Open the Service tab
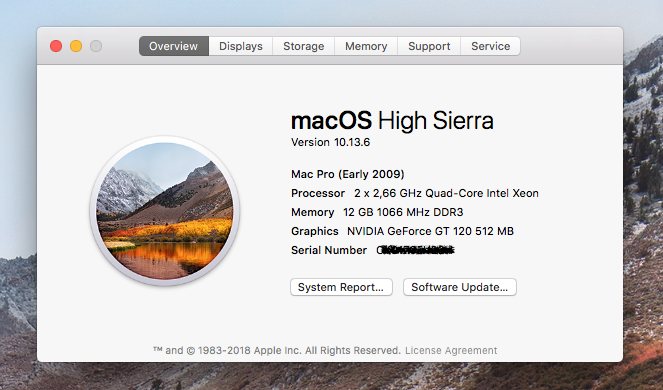 [x=490, y=46]
